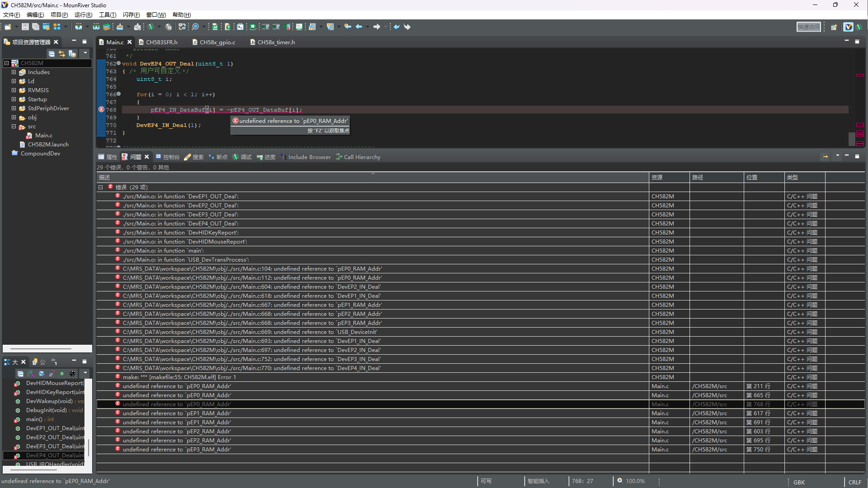Click the last edit location icon

point(347,27)
